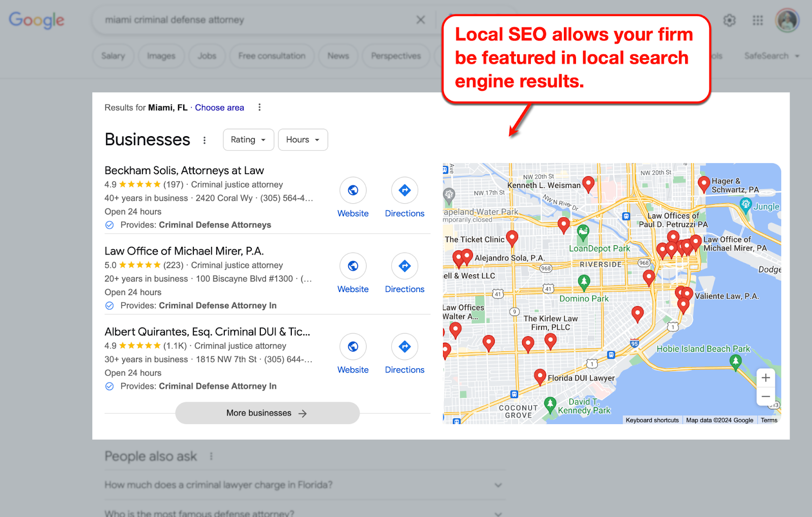Get Directions icon for Beckham Solis

click(x=404, y=190)
